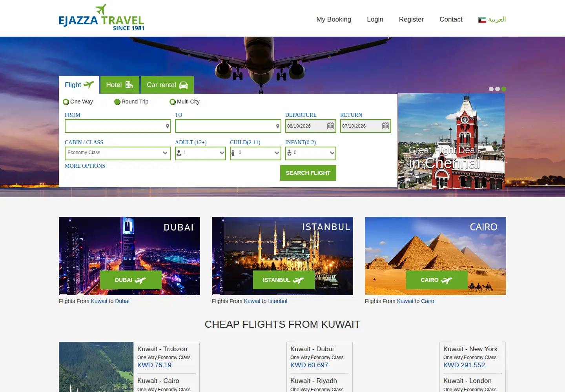Select the Round Trip radio option
Screen dimensions: 565x392
pyautogui.click(x=117, y=102)
